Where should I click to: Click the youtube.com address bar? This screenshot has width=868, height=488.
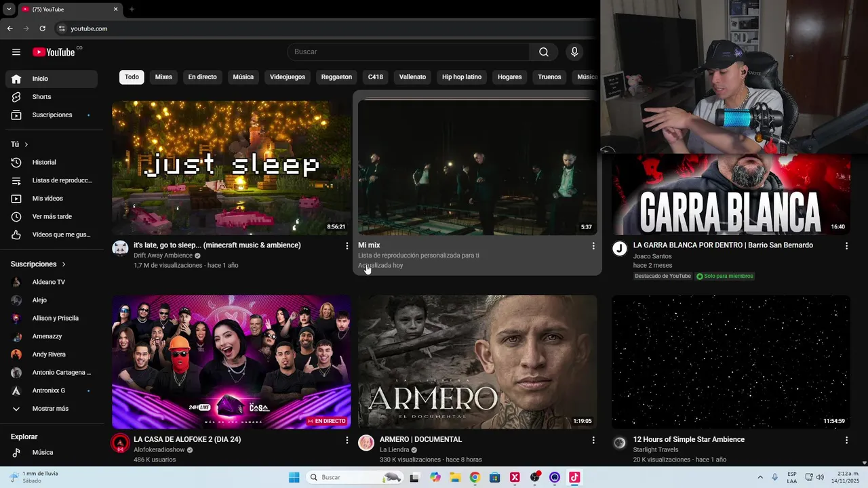(325, 28)
